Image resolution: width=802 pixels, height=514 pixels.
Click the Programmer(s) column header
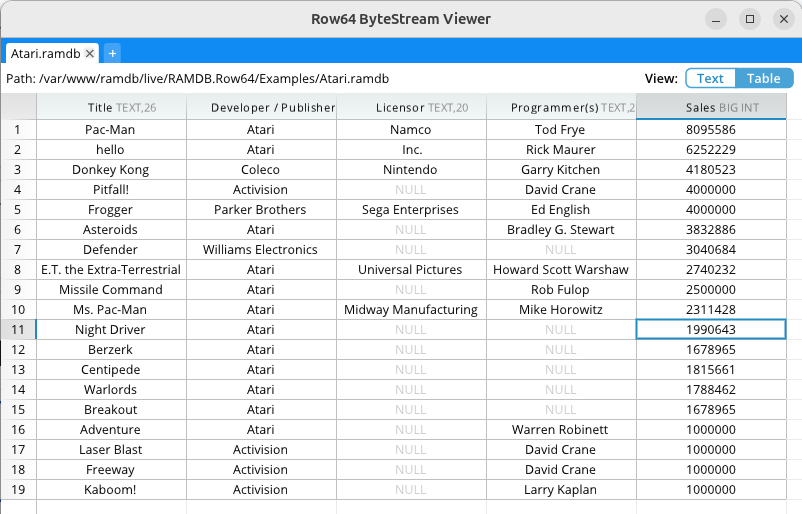561,107
